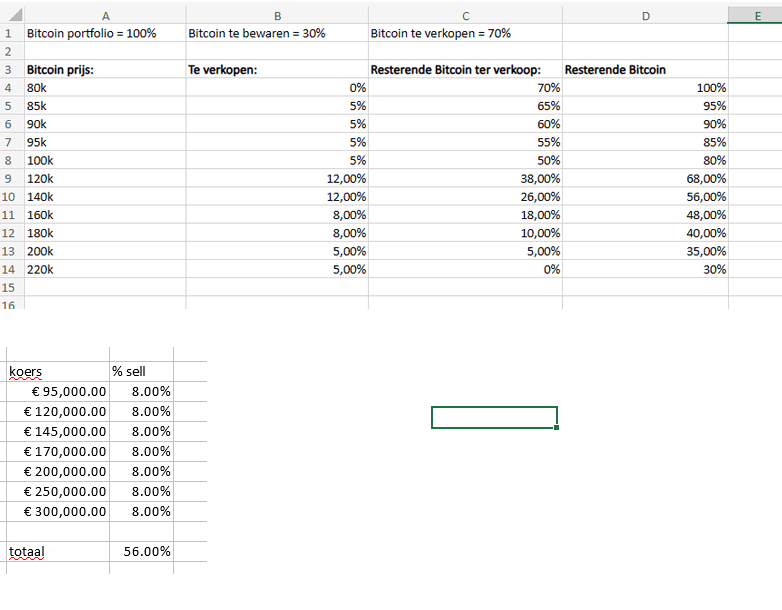Select the 200k price cell

[x=105, y=251]
